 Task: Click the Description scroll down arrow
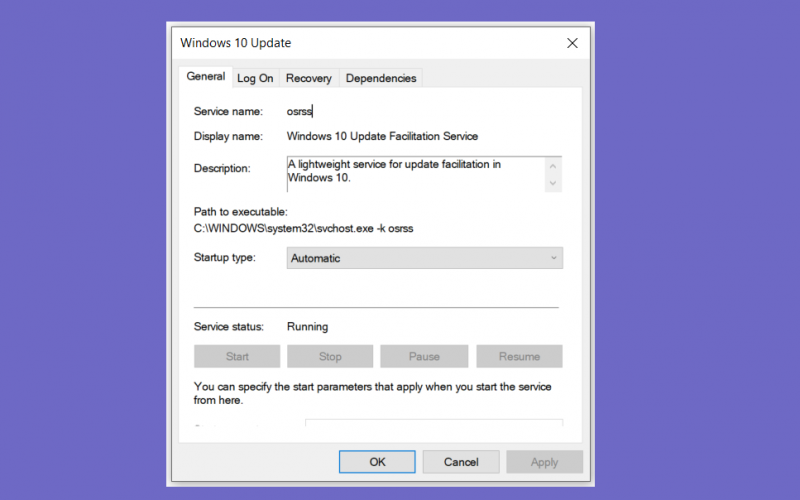tap(553, 183)
